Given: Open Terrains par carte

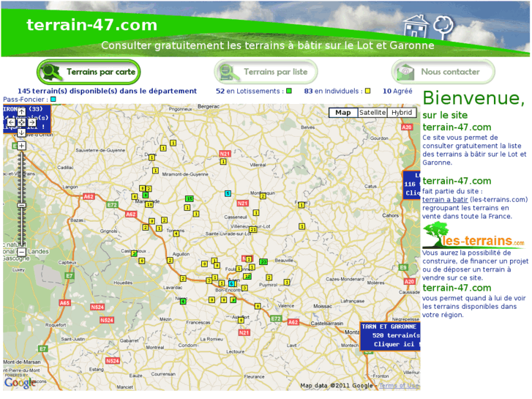Looking at the screenshot, I should pyautogui.click(x=89, y=72).
